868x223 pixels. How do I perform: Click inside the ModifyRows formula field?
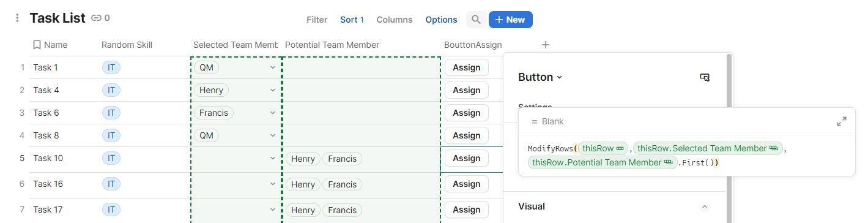[x=686, y=155]
